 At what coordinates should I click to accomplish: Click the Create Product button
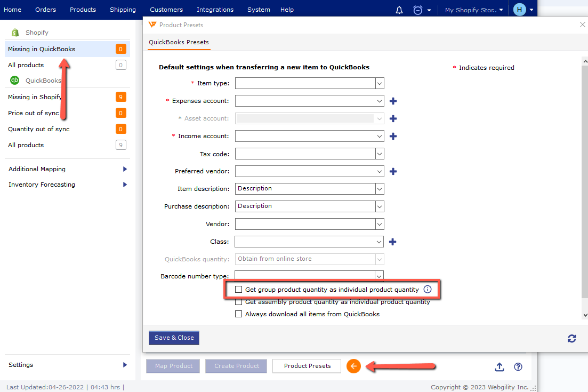pyautogui.click(x=236, y=366)
